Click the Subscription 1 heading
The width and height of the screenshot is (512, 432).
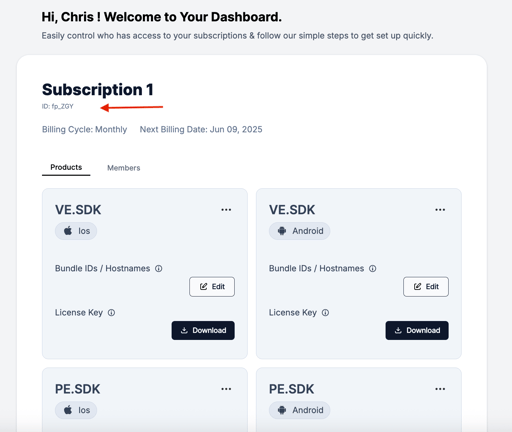[98, 90]
